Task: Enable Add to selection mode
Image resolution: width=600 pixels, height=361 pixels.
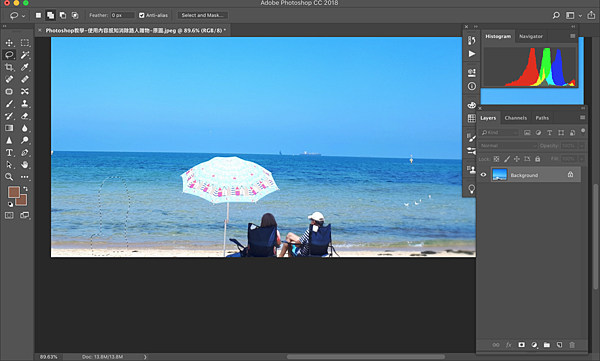Action: pos(51,15)
